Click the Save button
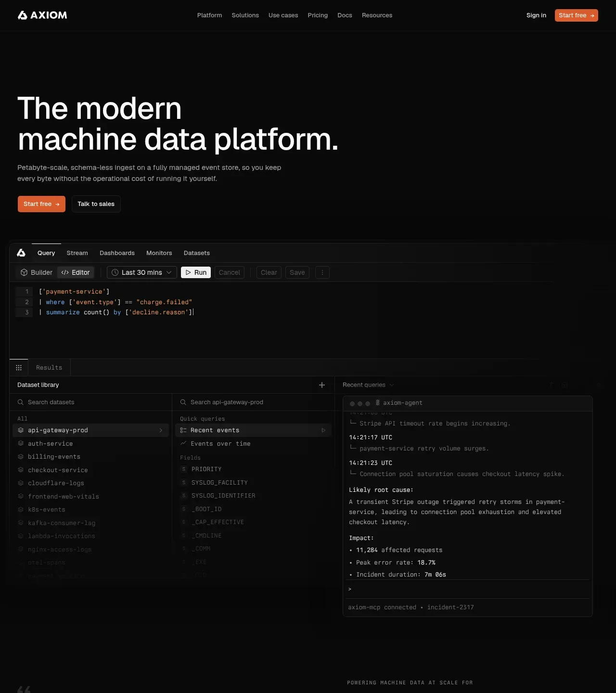The image size is (616, 693). point(297,272)
